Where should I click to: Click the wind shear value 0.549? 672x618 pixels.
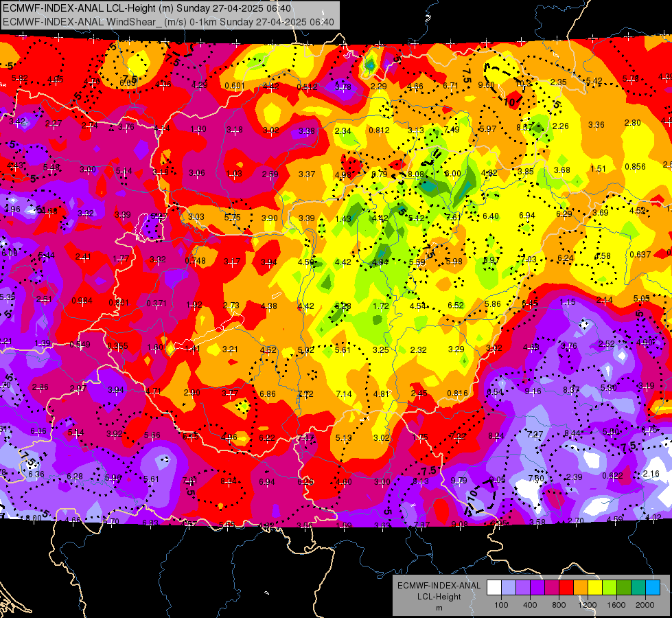click(x=80, y=345)
